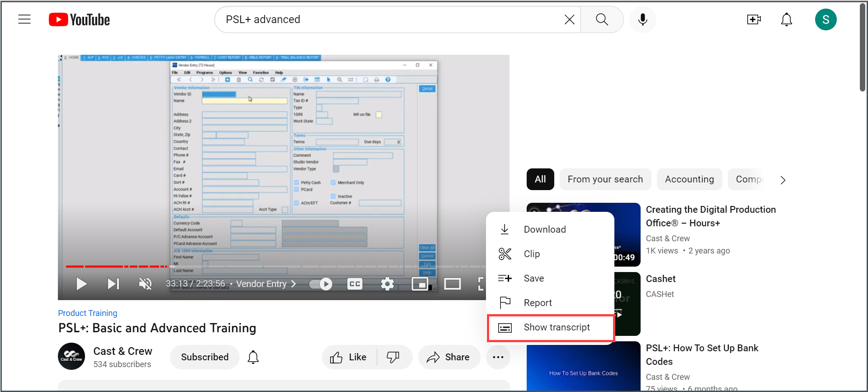Select Show transcript
This screenshot has height=392, width=868.
click(x=551, y=328)
